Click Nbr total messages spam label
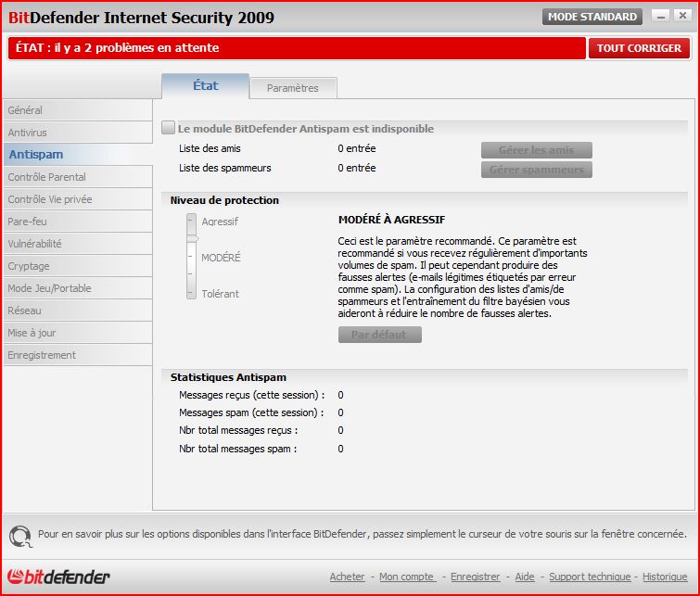 [238, 450]
